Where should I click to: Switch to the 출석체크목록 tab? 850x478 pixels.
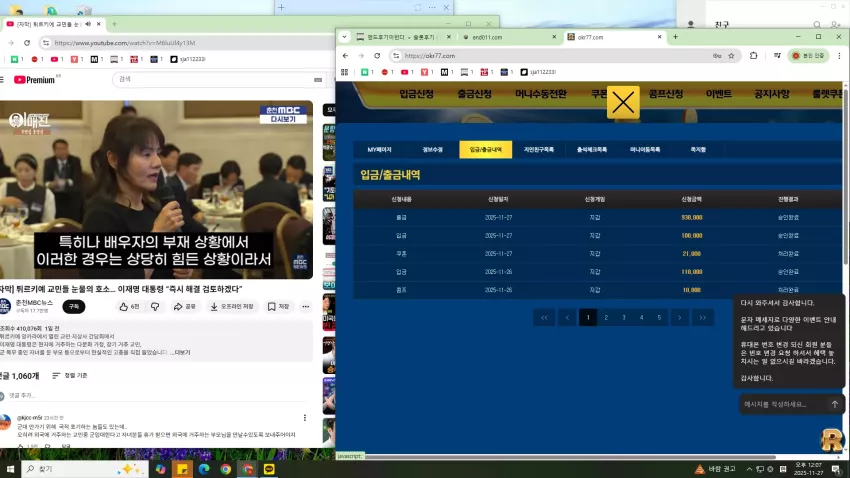[x=592, y=150]
